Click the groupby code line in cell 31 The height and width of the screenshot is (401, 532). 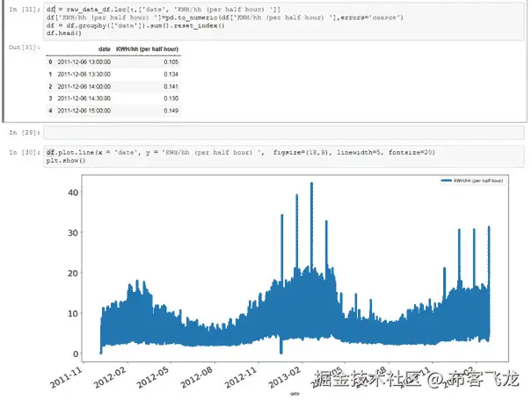135,26
